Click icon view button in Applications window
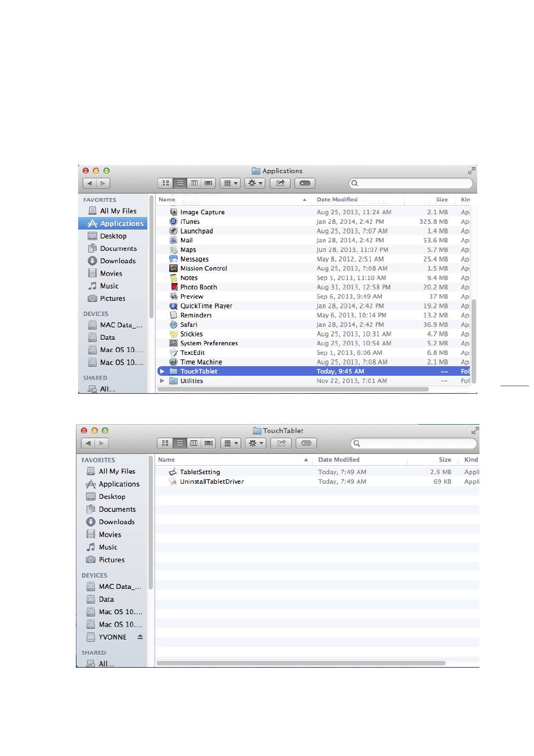The image size is (534, 756). (165, 183)
